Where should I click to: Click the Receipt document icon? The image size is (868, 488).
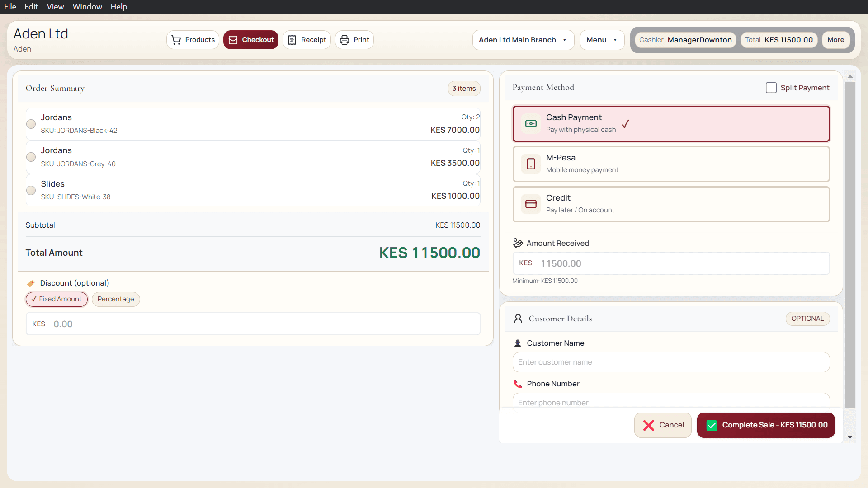pos(292,40)
